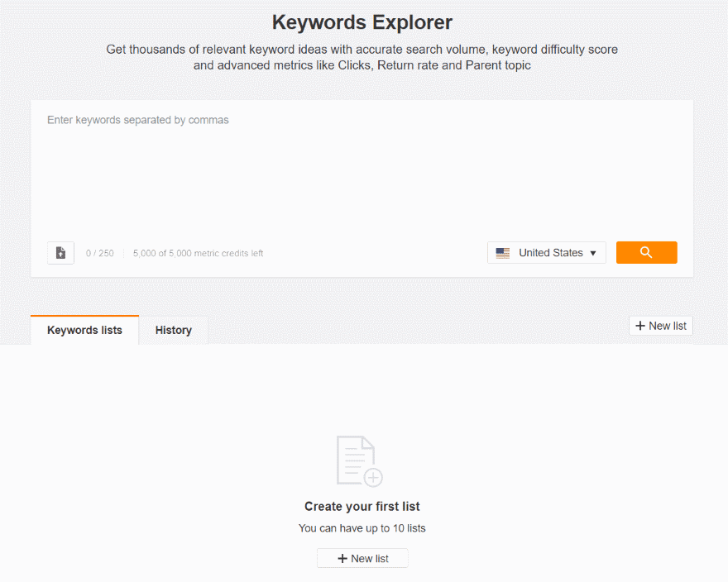Click New list button beside the tabs
The height and width of the screenshot is (582, 728).
(x=660, y=326)
